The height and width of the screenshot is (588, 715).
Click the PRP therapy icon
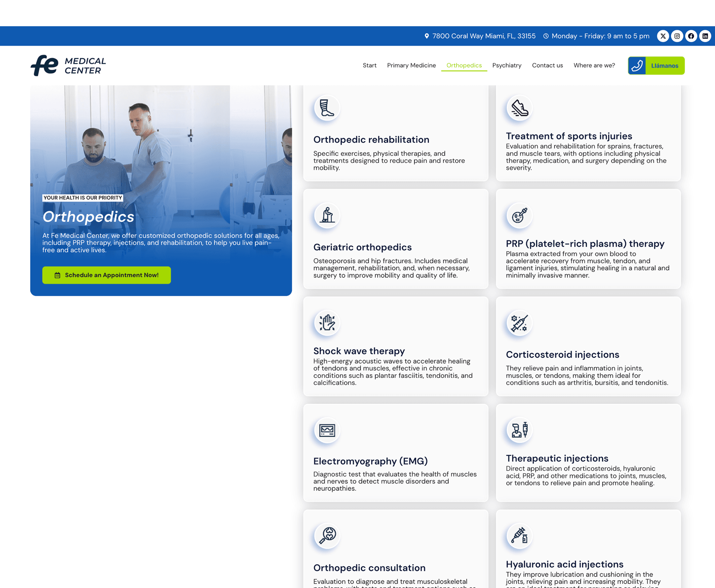pos(519,215)
